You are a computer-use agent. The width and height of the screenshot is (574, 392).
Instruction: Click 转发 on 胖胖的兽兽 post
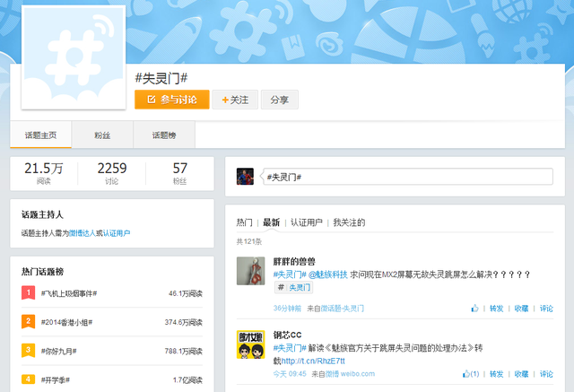(496, 309)
